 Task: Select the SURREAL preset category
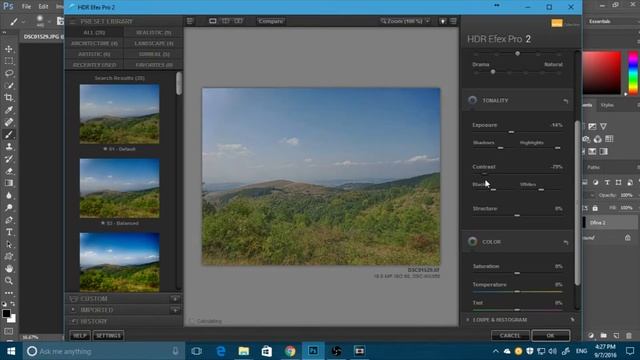coord(153,54)
